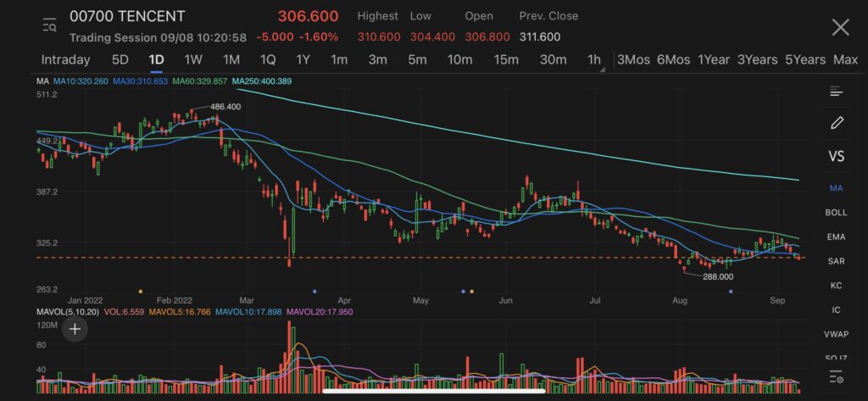Viewport: 868px width, 401px height.
Task: Close the chart with the X icon
Action: tap(840, 26)
